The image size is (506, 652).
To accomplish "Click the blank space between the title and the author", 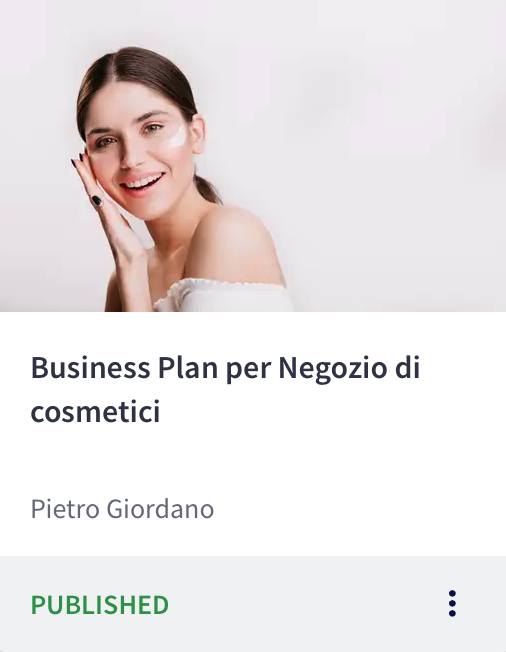I will coord(253,462).
